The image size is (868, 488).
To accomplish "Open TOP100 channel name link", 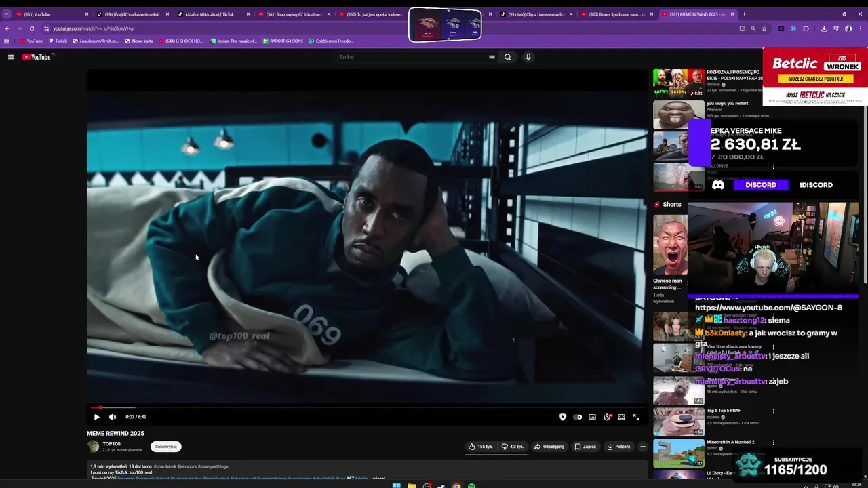I will 111,444.
